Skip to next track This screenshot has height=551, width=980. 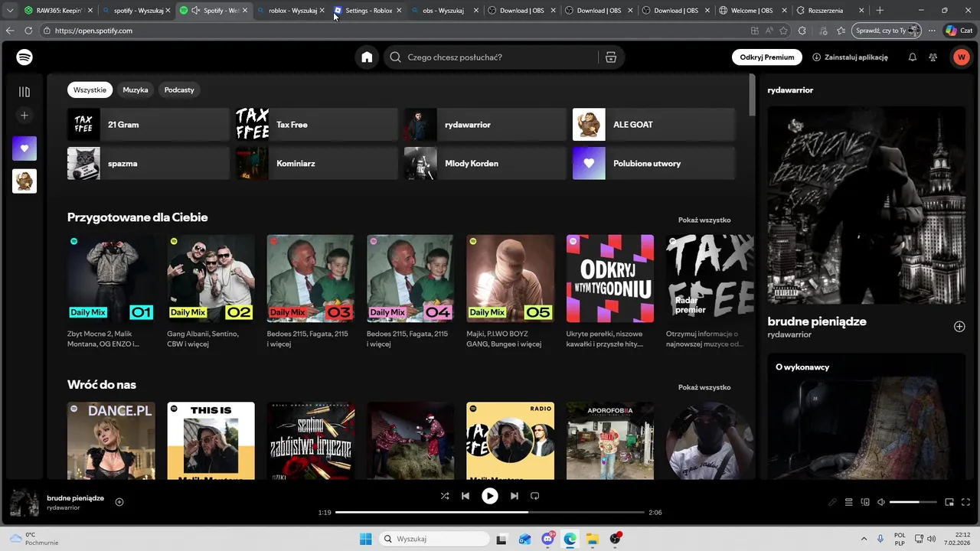coord(514,496)
